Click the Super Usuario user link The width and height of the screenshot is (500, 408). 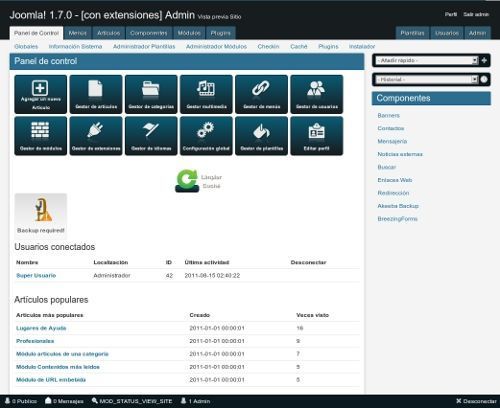tap(36, 276)
